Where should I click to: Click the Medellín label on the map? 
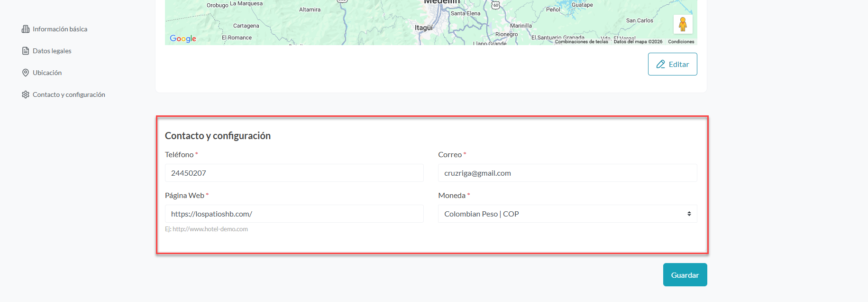tap(441, 2)
